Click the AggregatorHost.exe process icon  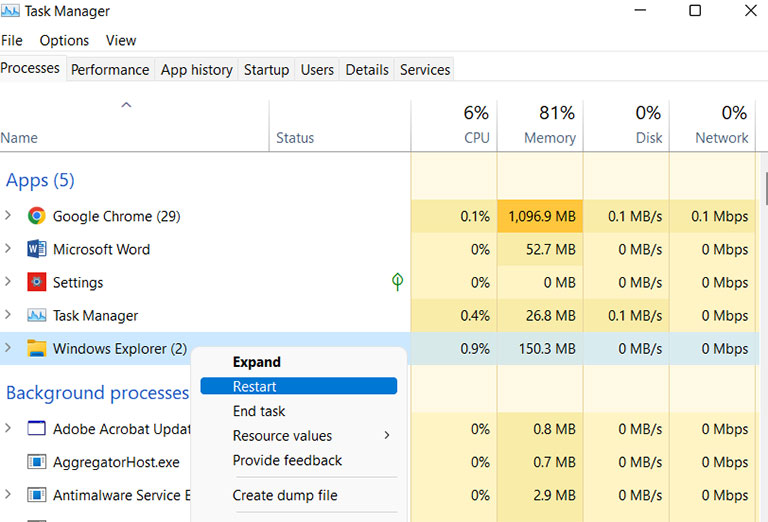tap(37, 462)
